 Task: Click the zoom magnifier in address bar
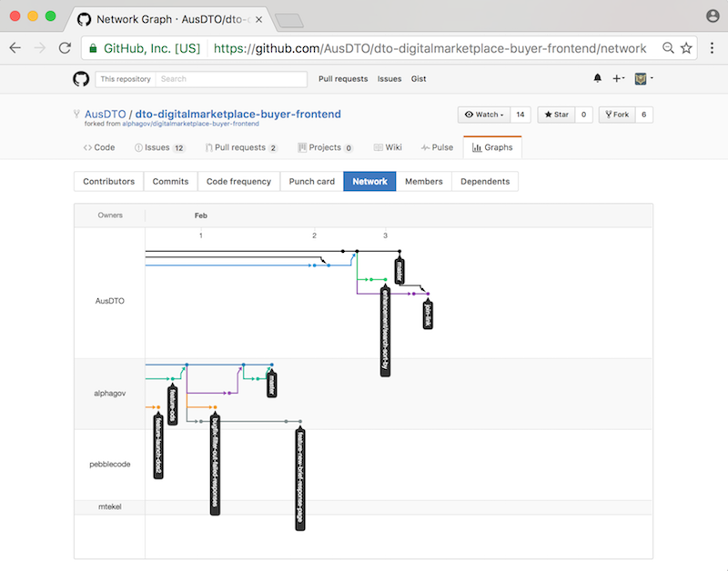tap(668, 48)
